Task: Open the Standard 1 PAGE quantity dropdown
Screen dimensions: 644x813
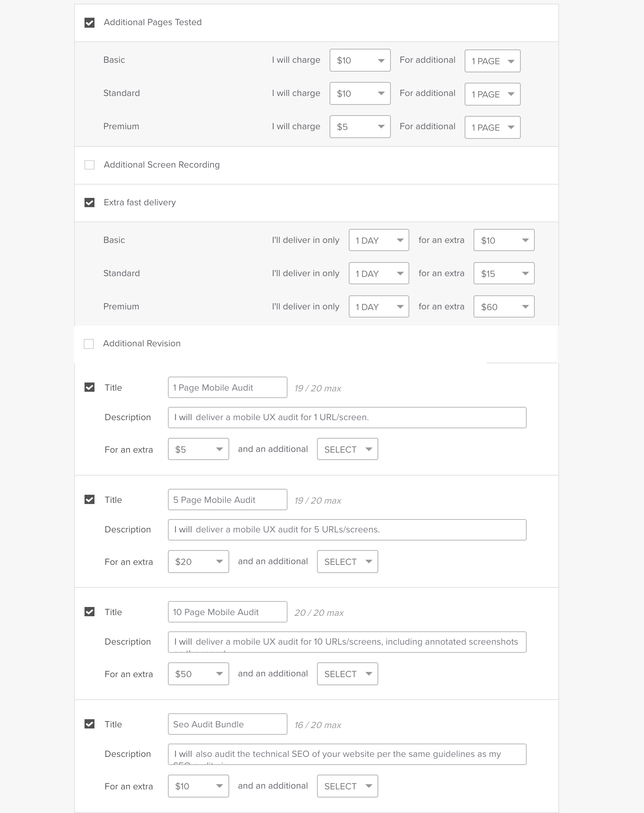Action: (x=492, y=94)
